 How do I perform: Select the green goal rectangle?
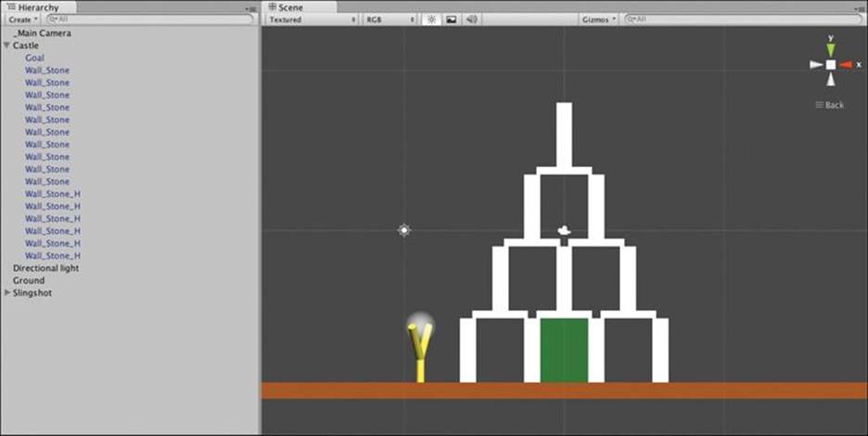pyautogui.click(x=564, y=350)
